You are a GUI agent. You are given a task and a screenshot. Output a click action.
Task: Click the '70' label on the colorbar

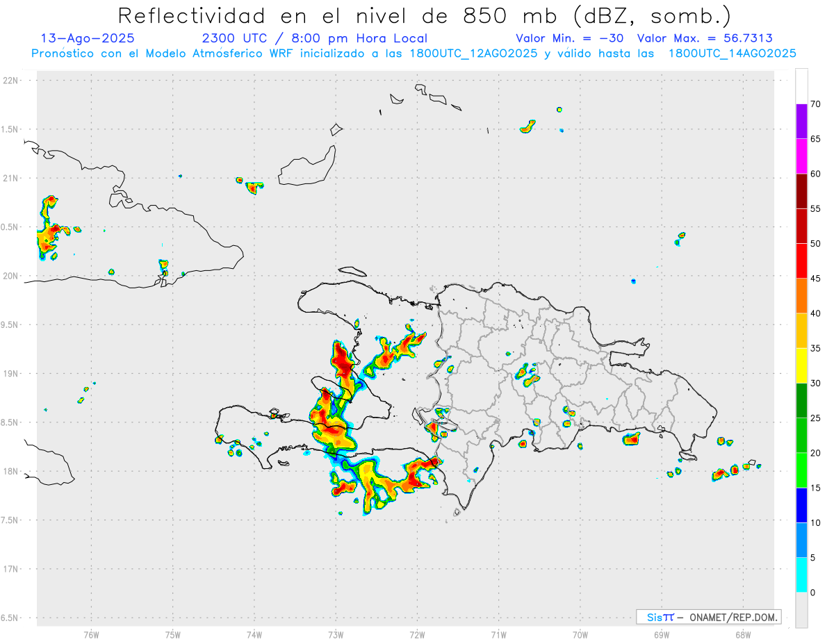pos(815,104)
